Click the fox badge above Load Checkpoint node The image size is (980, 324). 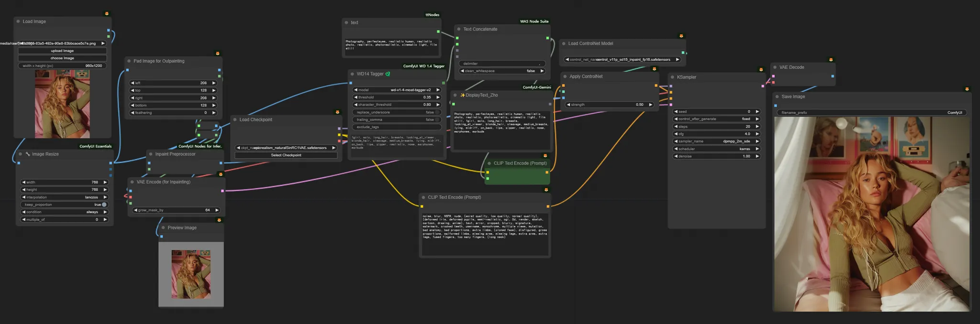point(337,112)
